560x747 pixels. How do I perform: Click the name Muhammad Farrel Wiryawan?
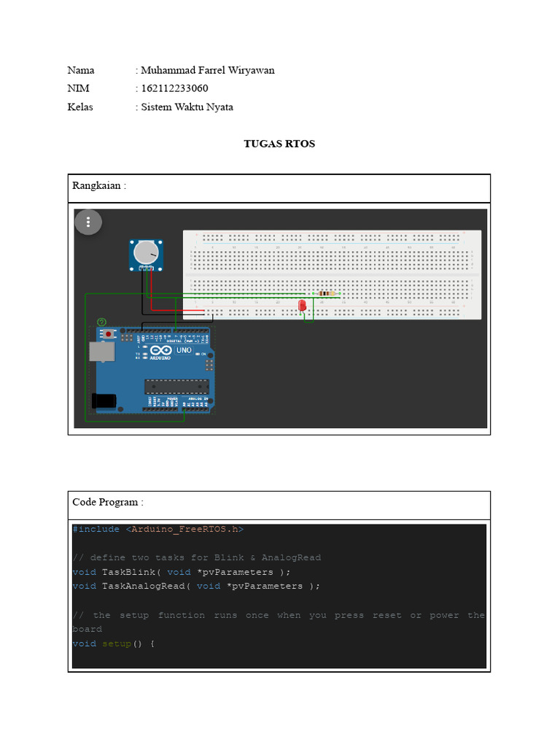tap(208, 71)
